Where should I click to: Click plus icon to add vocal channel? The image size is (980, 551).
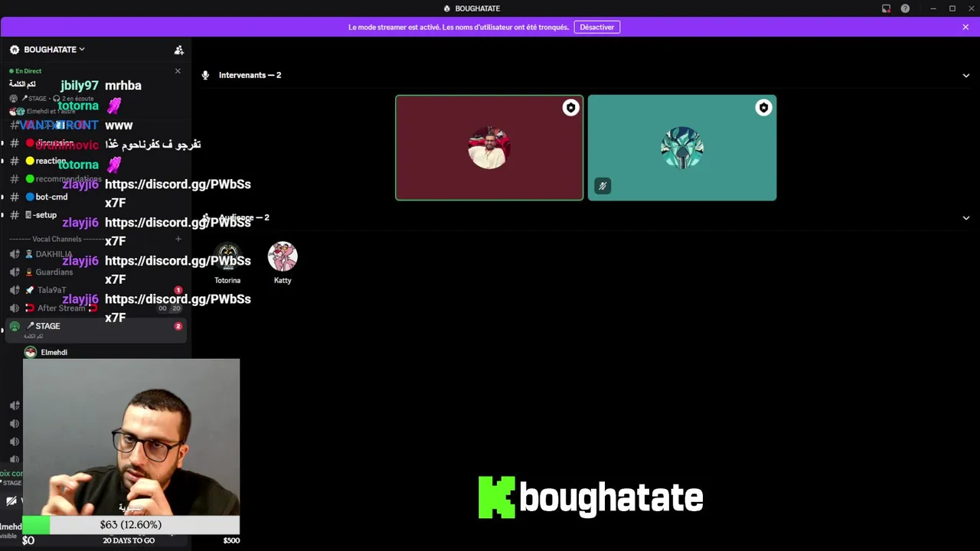pos(178,239)
